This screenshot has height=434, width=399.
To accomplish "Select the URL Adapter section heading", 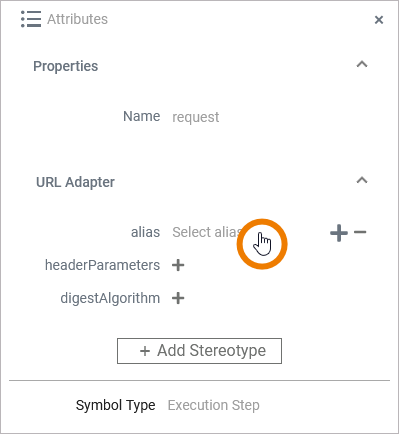I will (x=75, y=182).
